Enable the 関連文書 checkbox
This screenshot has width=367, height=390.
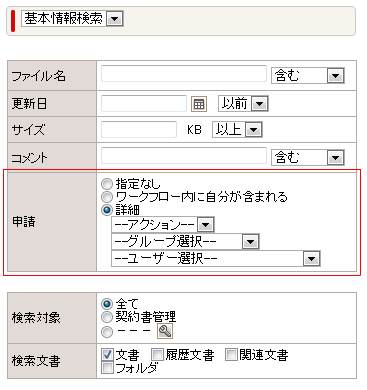(x=231, y=355)
